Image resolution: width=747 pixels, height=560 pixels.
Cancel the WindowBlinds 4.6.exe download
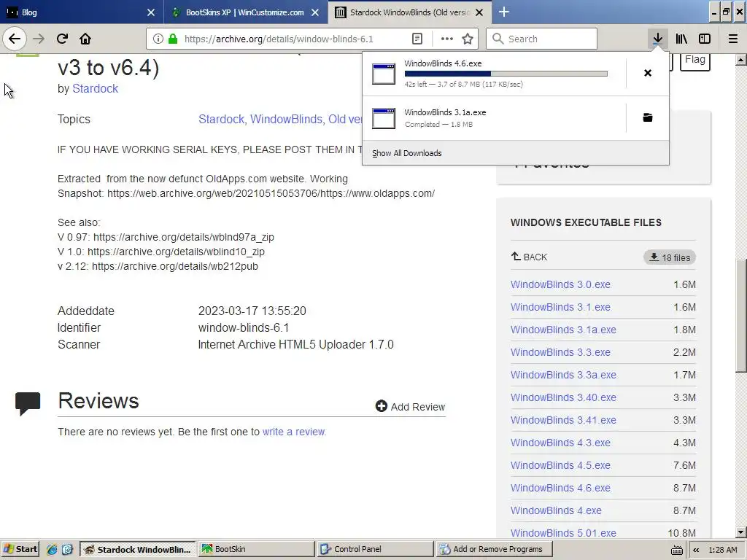point(648,73)
